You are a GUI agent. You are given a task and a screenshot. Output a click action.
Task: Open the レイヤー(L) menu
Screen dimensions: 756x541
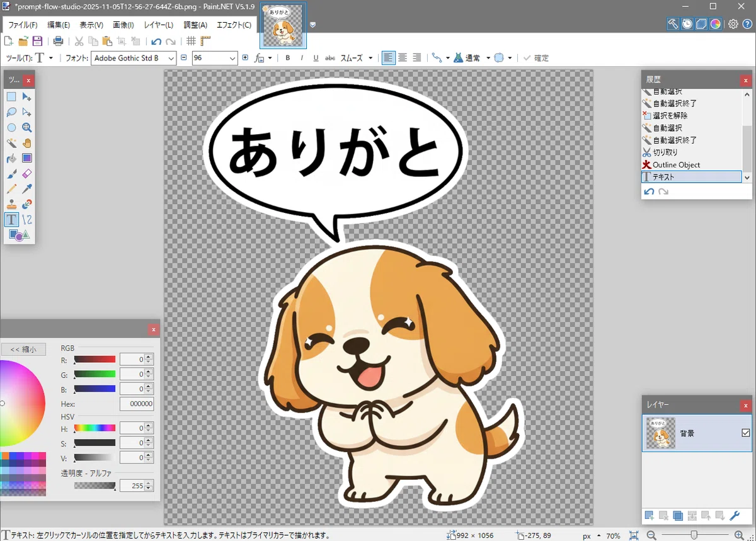click(x=158, y=25)
